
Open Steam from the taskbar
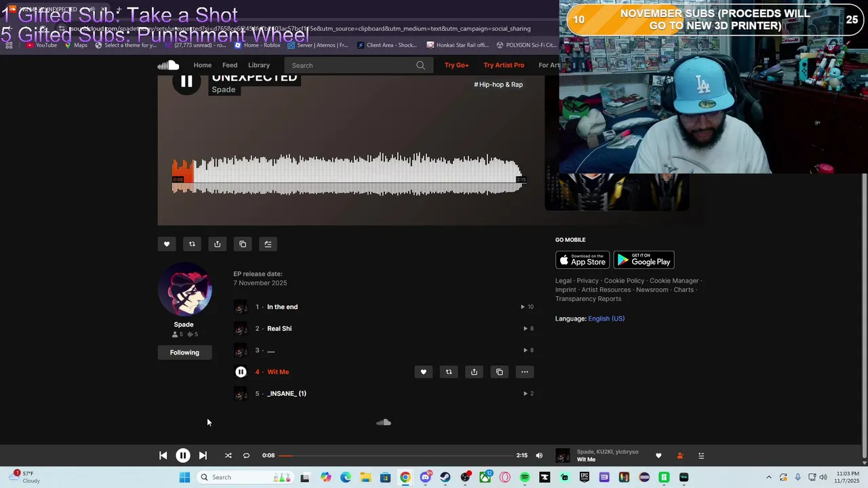[x=445, y=477]
